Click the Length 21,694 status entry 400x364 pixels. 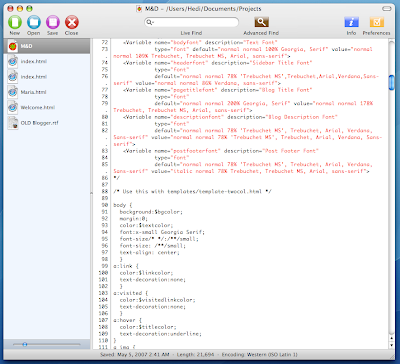click(196, 355)
